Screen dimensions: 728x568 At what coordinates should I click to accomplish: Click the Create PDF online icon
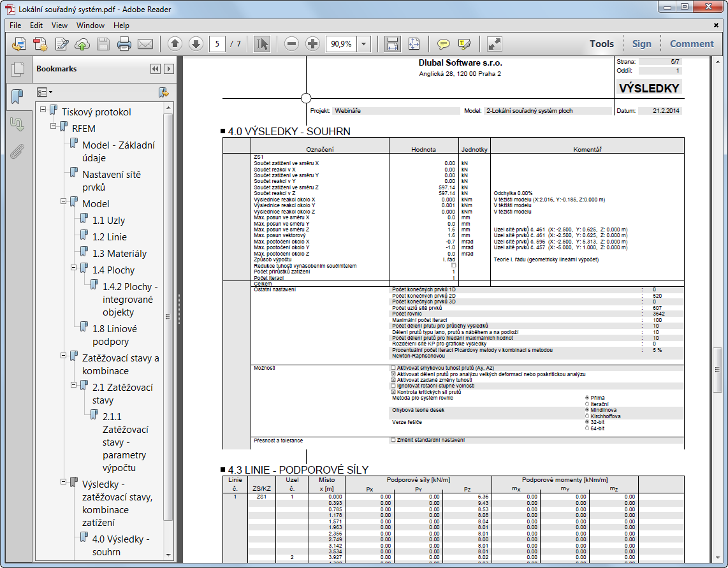(x=19, y=44)
